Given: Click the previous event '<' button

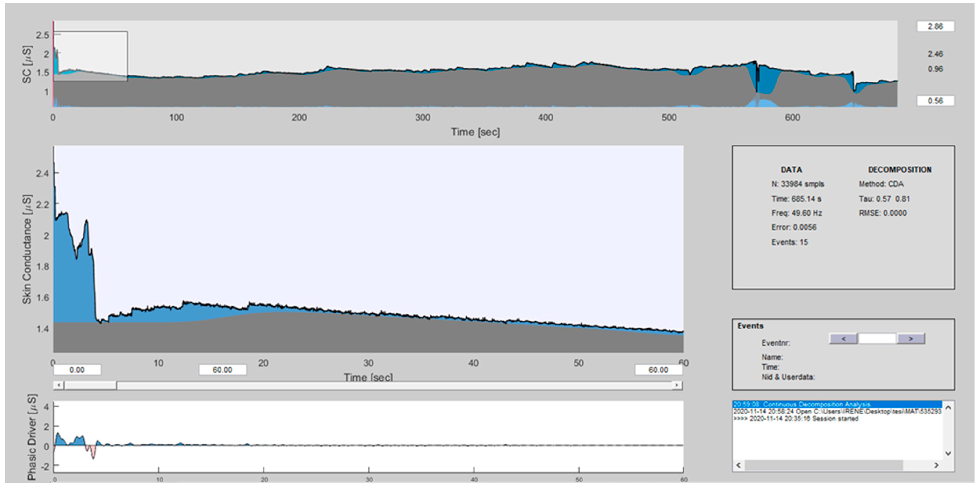Looking at the screenshot, I should (843, 338).
